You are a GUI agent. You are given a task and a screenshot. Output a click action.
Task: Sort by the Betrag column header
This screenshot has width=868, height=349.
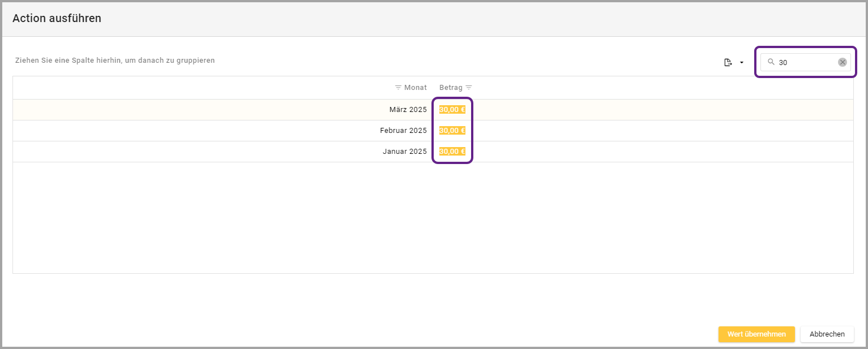pyautogui.click(x=451, y=88)
